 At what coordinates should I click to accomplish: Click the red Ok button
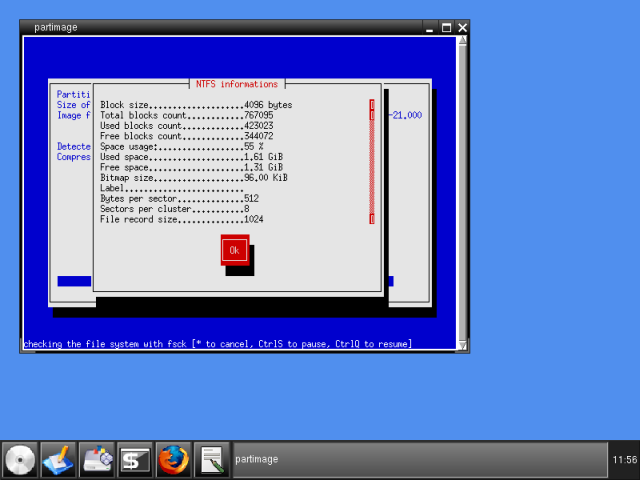(235, 250)
